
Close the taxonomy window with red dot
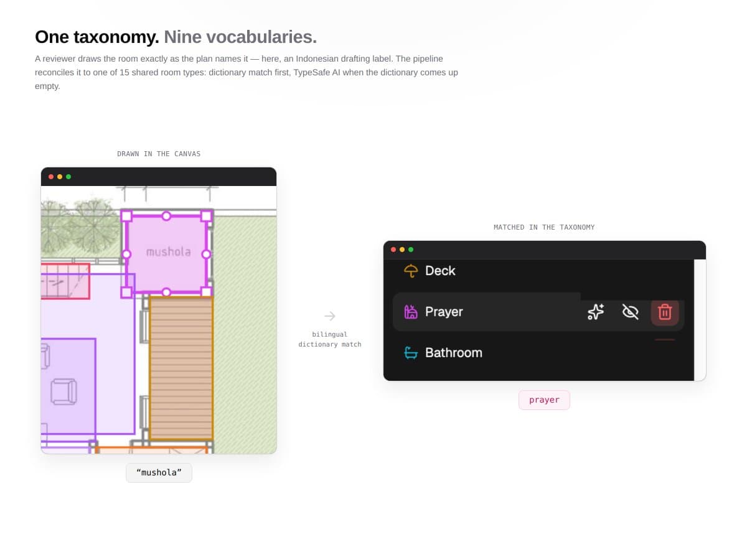coord(393,250)
